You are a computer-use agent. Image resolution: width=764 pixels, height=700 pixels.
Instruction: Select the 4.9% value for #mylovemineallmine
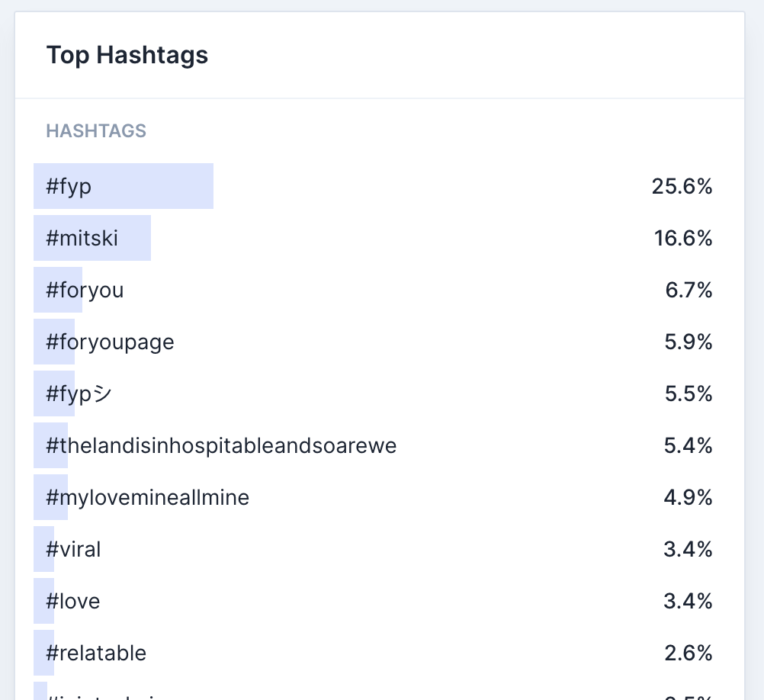coord(689,497)
